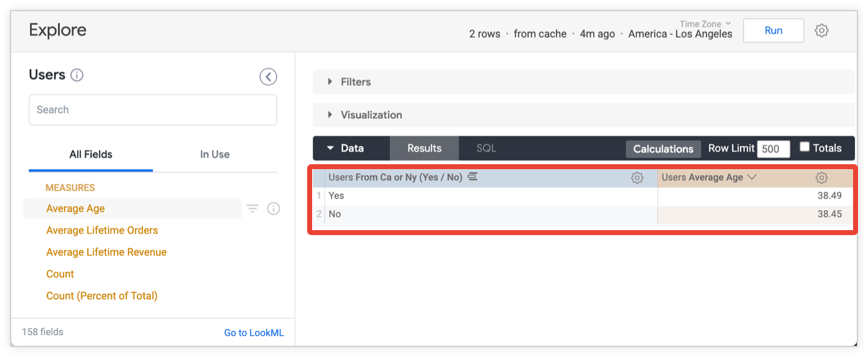Show info for Average Age measure
Image resolution: width=868 pixels, height=357 pixels.
274,209
